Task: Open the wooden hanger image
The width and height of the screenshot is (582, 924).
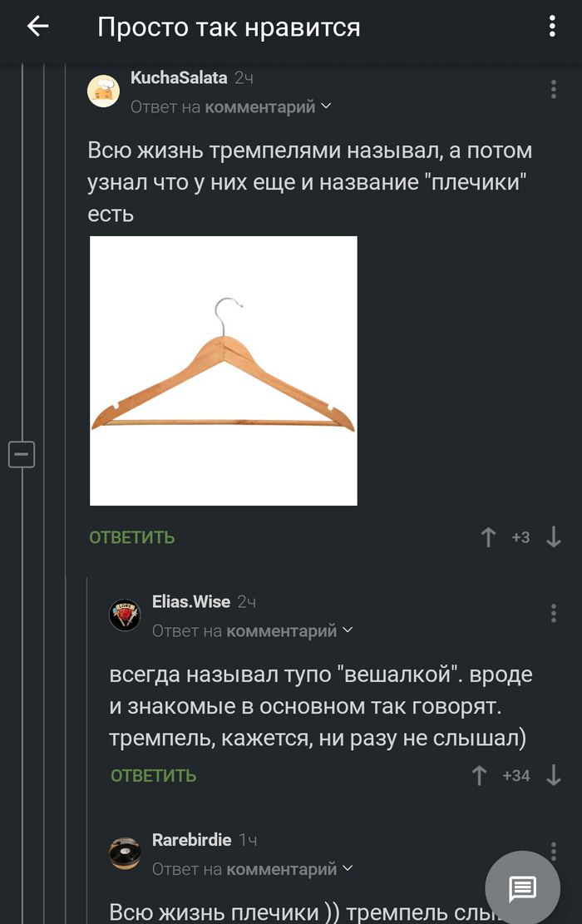Action: coord(224,371)
